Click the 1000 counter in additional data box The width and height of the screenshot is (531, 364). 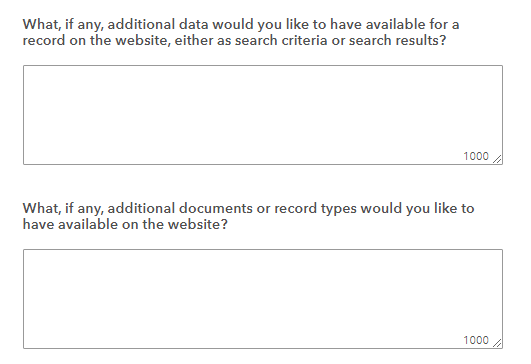click(x=476, y=156)
